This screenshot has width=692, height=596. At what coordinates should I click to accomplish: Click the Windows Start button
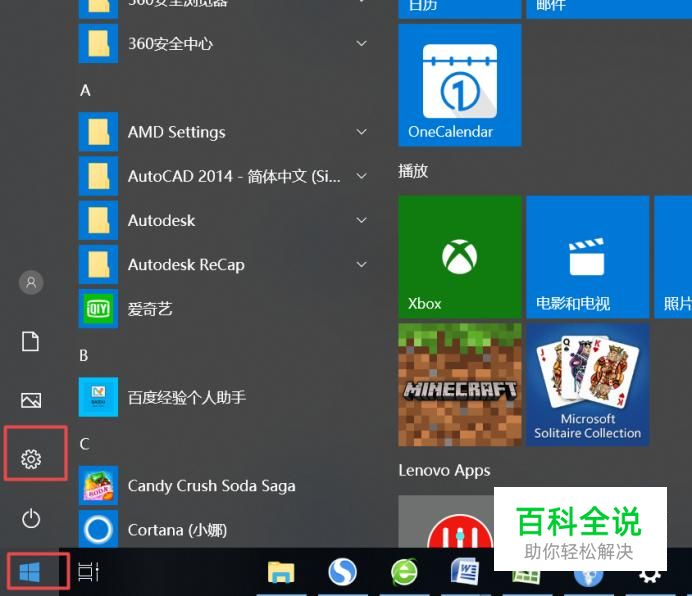(30, 572)
